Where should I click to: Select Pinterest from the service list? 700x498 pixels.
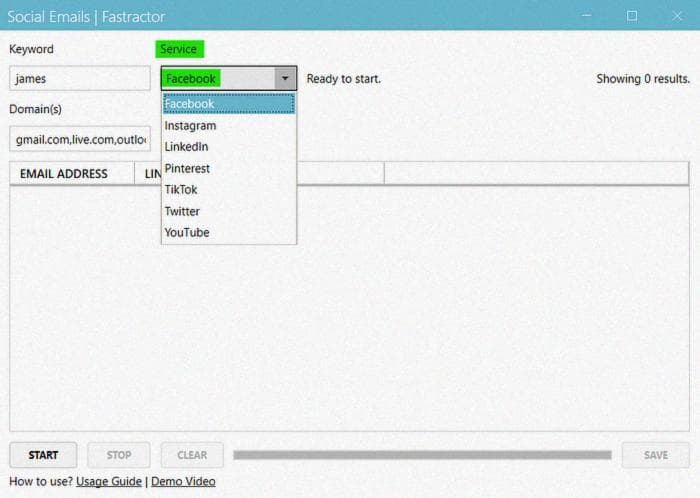click(x=229, y=169)
